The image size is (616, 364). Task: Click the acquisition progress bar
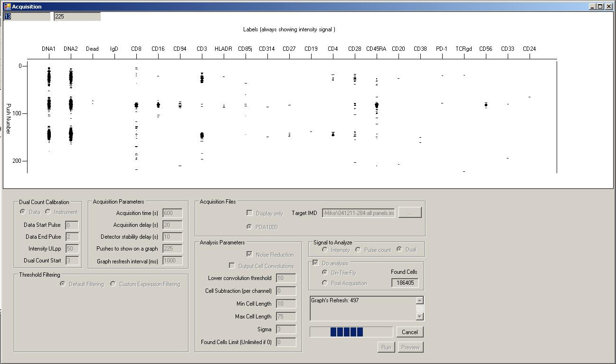click(x=351, y=332)
